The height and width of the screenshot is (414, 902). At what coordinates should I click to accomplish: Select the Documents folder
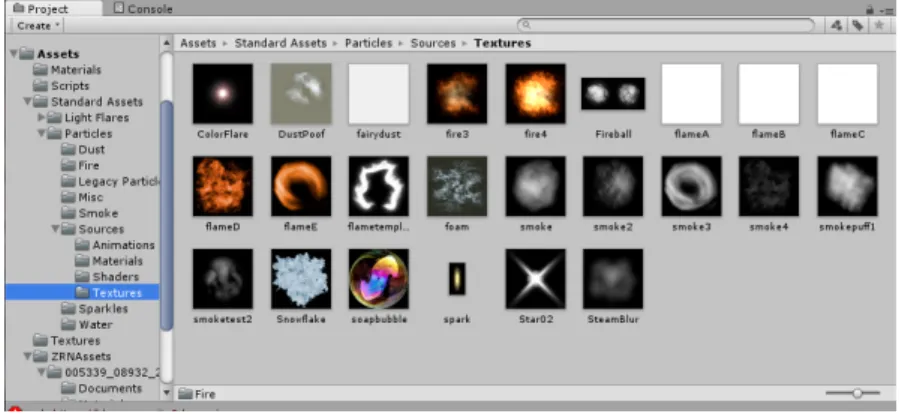coord(102,389)
